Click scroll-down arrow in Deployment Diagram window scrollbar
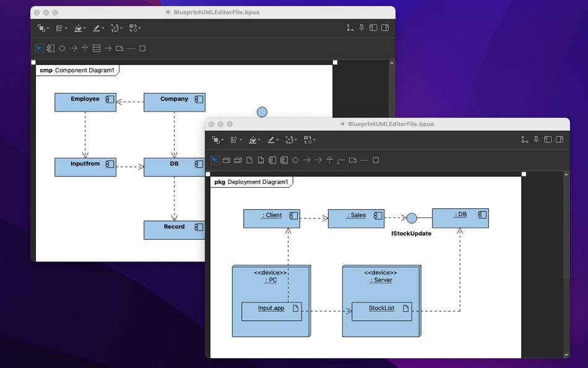Screen dimensions: 588x368 pos(566,355)
